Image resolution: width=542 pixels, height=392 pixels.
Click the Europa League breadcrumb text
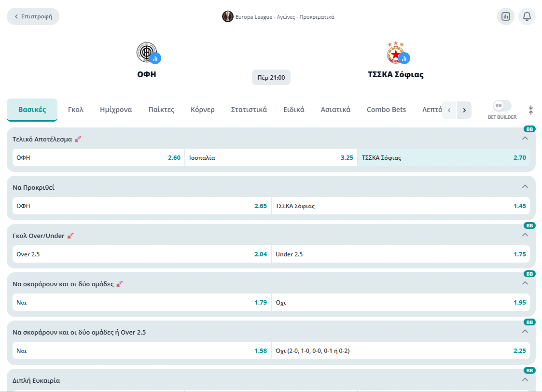point(285,17)
